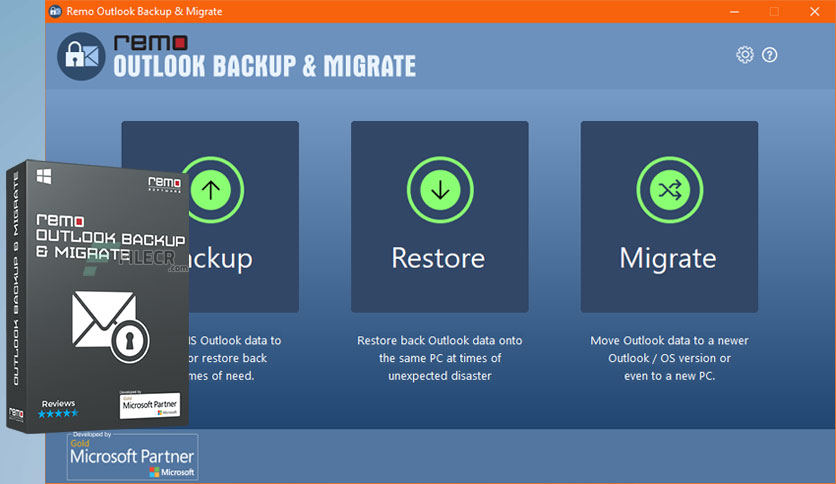This screenshot has height=484, width=836.
Task: Click the Restore down-arrow circle icon
Action: (x=439, y=188)
